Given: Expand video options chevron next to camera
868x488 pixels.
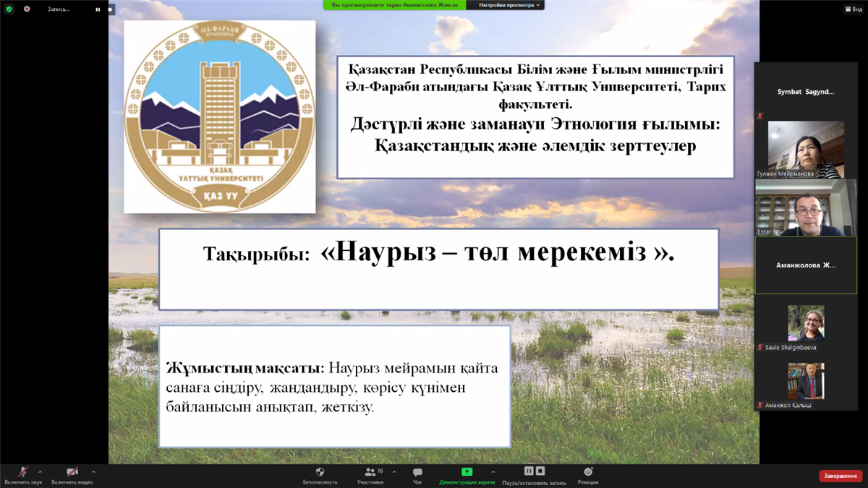Looking at the screenshot, I should [x=93, y=471].
